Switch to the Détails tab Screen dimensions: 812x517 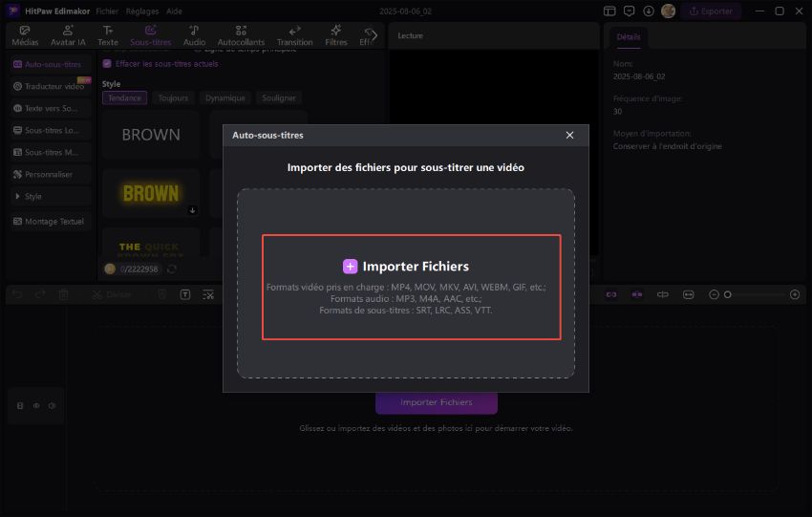coord(629,36)
